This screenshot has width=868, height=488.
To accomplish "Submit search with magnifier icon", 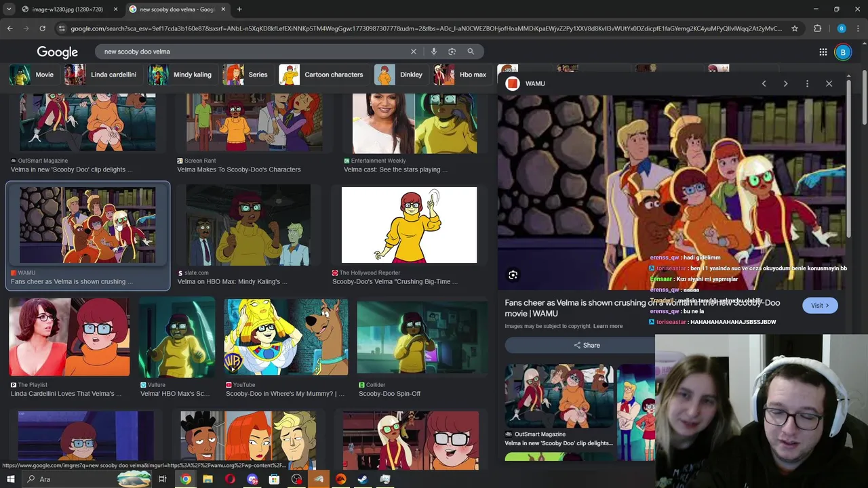I will [x=471, y=52].
